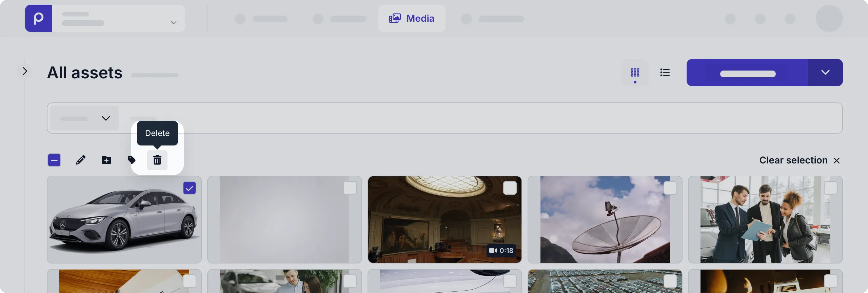
Task: Click the X next to Clear selection
Action: (836, 160)
